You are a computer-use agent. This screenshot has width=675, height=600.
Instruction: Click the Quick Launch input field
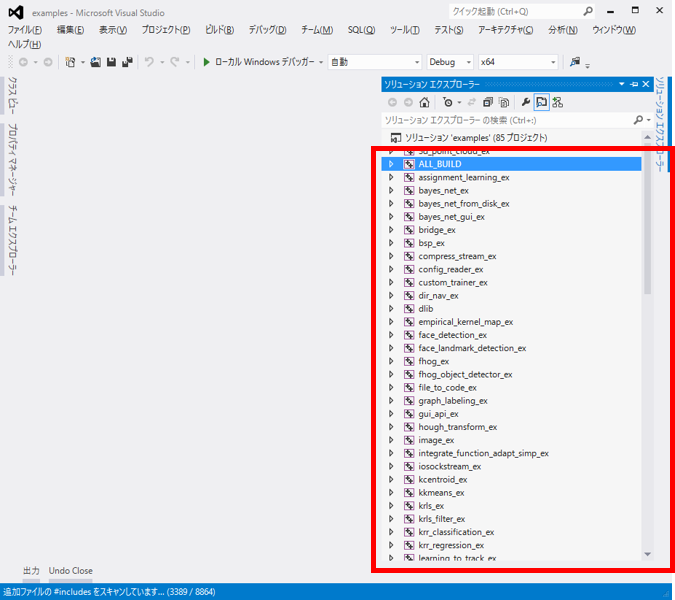point(514,11)
